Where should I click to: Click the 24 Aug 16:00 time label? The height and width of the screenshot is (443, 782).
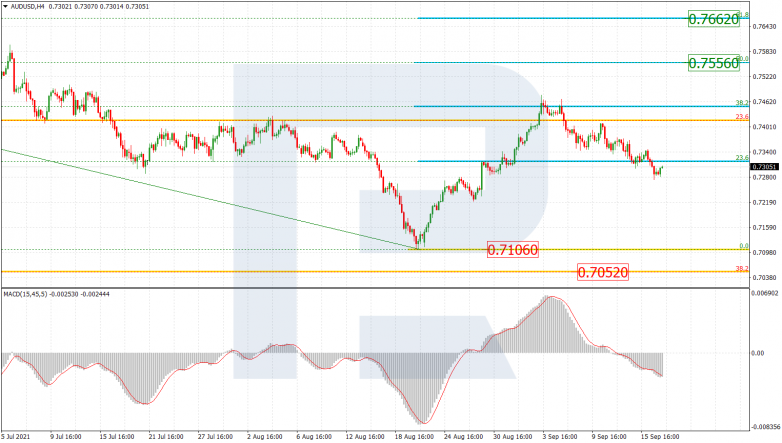462,437
